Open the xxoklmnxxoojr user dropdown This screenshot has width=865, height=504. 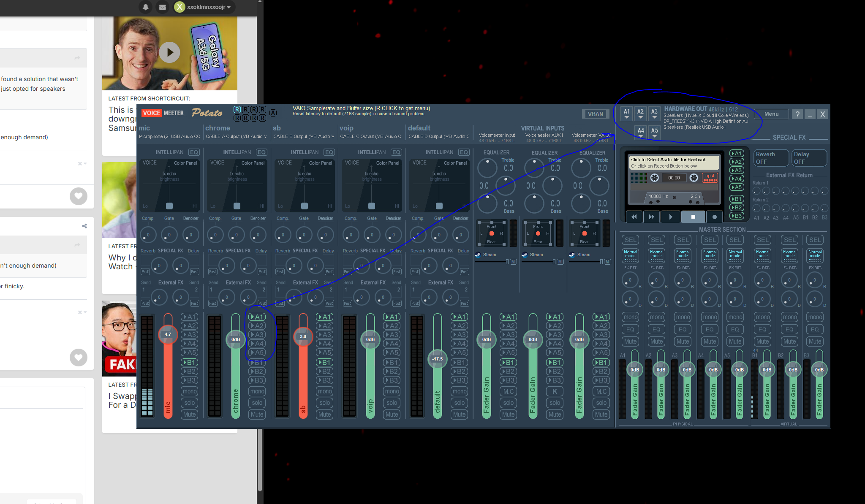(x=204, y=7)
